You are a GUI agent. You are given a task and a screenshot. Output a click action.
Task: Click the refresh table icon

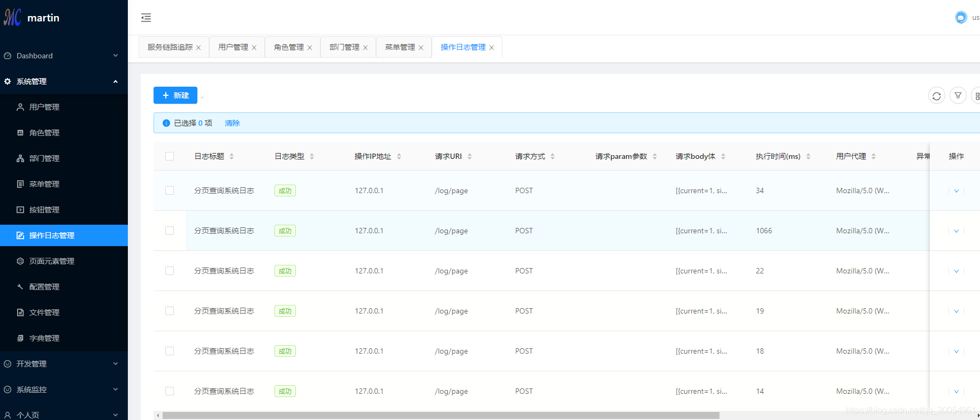[936, 96]
